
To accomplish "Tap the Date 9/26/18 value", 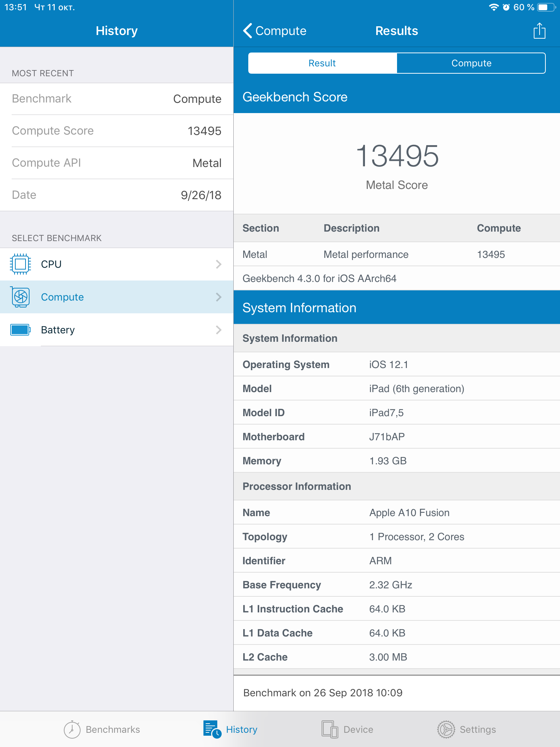I will pyautogui.click(x=201, y=195).
